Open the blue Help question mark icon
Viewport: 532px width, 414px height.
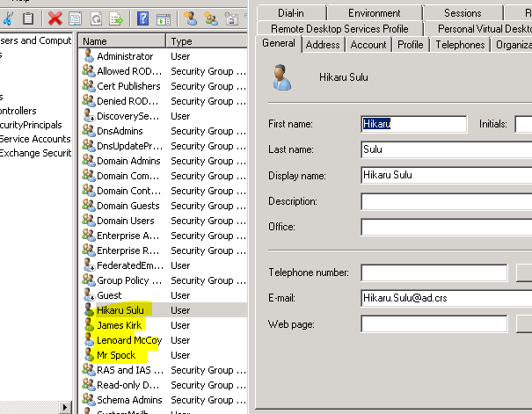142,18
